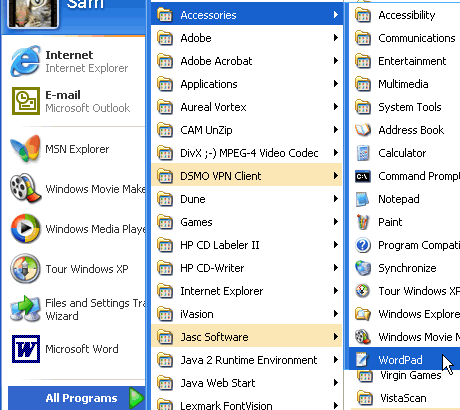Click the Communications folder icon
Image resolution: width=460 pixels, height=410 pixels.
[x=363, y=38]
